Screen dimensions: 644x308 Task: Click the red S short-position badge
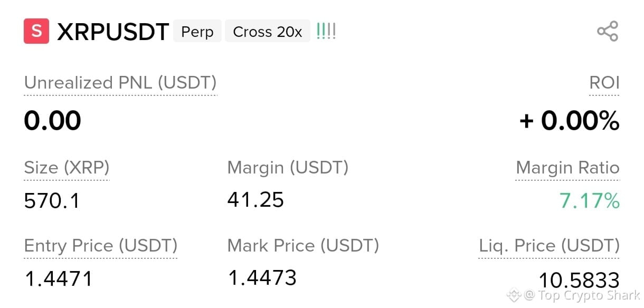pyautogui.click(x=36, y=31)
